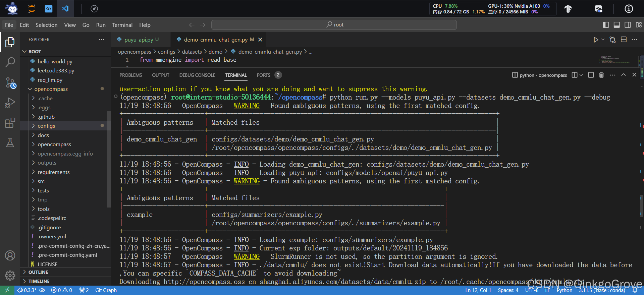Click Git Graph in status bar
The image size is (644, 295).
106,290
